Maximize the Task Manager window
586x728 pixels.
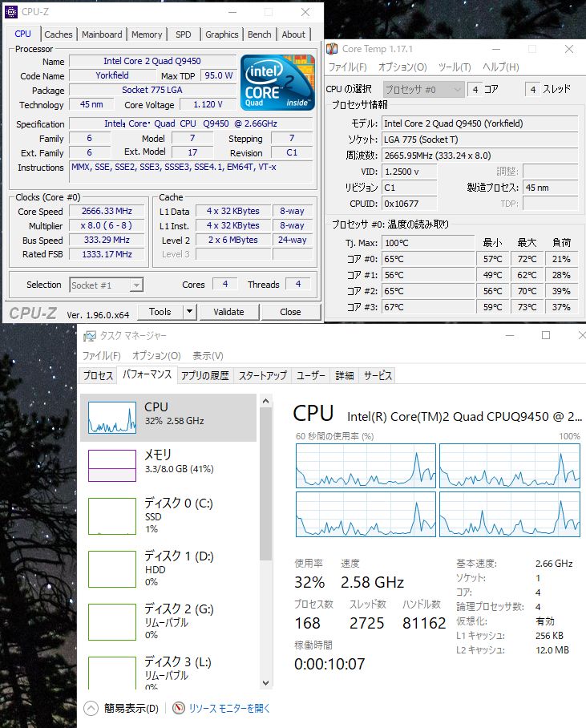click(x=546, y=335)
